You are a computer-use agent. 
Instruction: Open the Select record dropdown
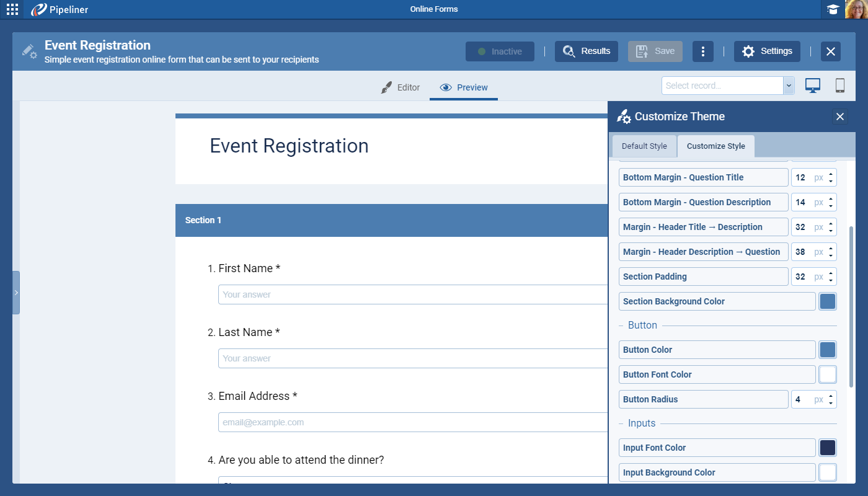tap(789, 86)
